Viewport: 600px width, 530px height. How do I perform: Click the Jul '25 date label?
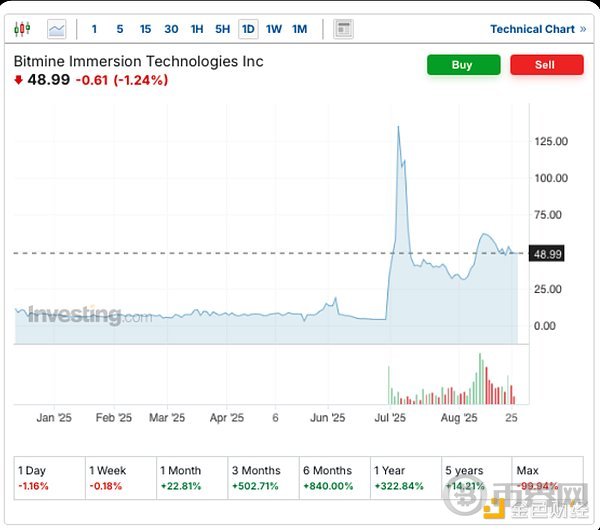point(390,417)
